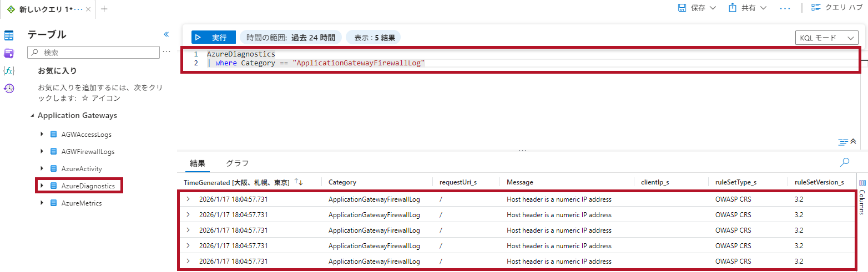Select the AzureDiagnostics table
Screen dimensions: 868x272
click(88, 186)
